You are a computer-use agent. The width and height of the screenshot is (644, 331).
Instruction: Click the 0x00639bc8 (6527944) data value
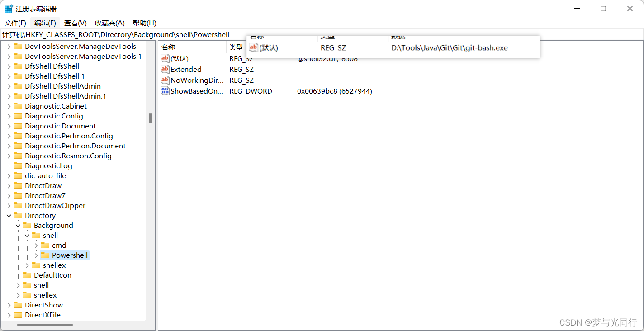pyautogui.click(x=335, y=91)
